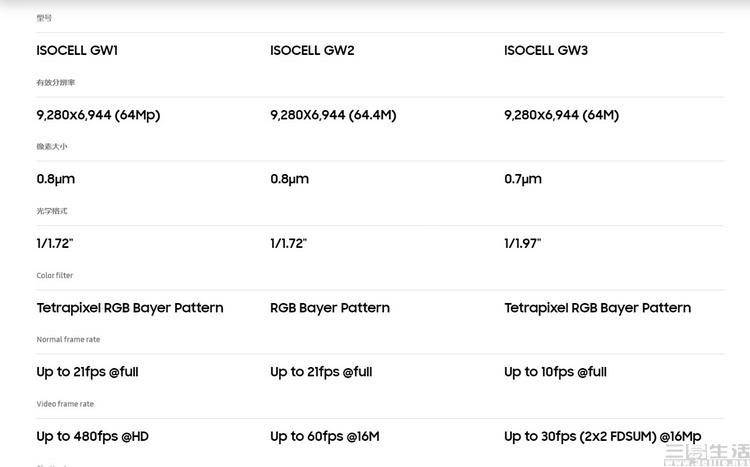The height and width of the screenshot is (467, 750).
Task: Click the Color filter row label
Action: 55,276
